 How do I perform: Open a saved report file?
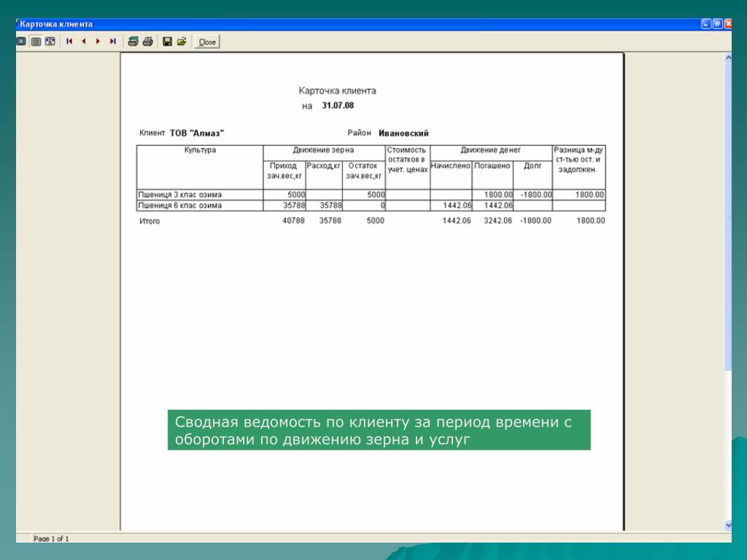point(182,42)
